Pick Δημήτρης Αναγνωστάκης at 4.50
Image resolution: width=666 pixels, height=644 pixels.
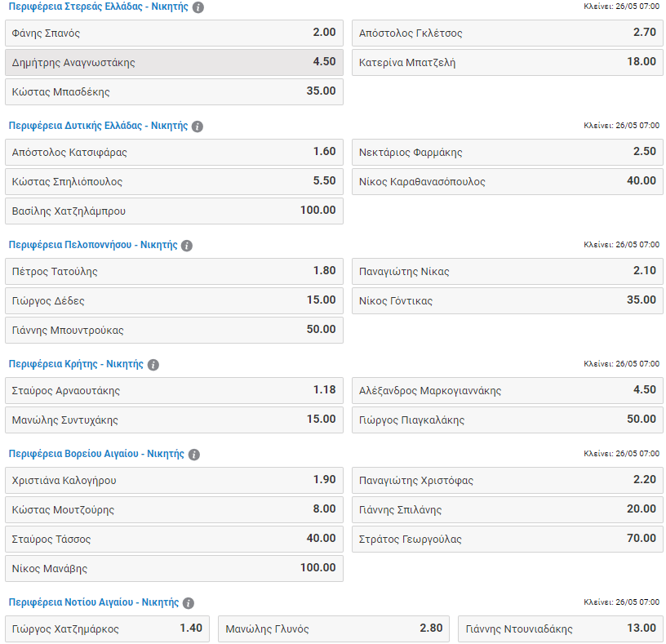point(174,63)
